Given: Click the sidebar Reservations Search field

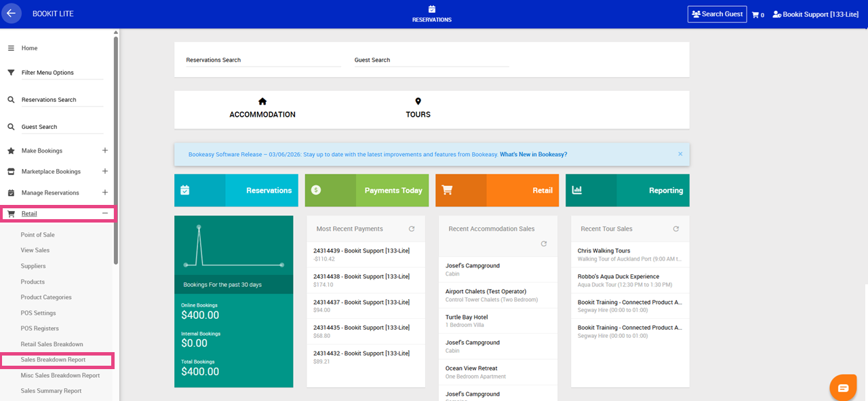Looking at the screenshot, I should tap(62, 100).
